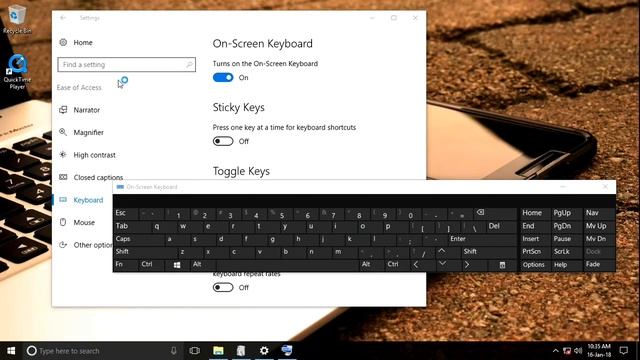This screenshot has height=360, width=640.
Task: Open On-Screen Keyboard taskbar icon
Action: tap(287, 351)
